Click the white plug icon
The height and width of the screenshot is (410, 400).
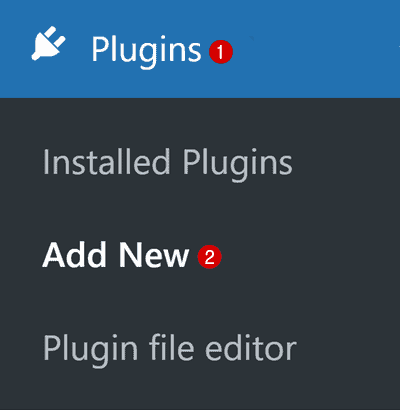(x=49, y=43)
